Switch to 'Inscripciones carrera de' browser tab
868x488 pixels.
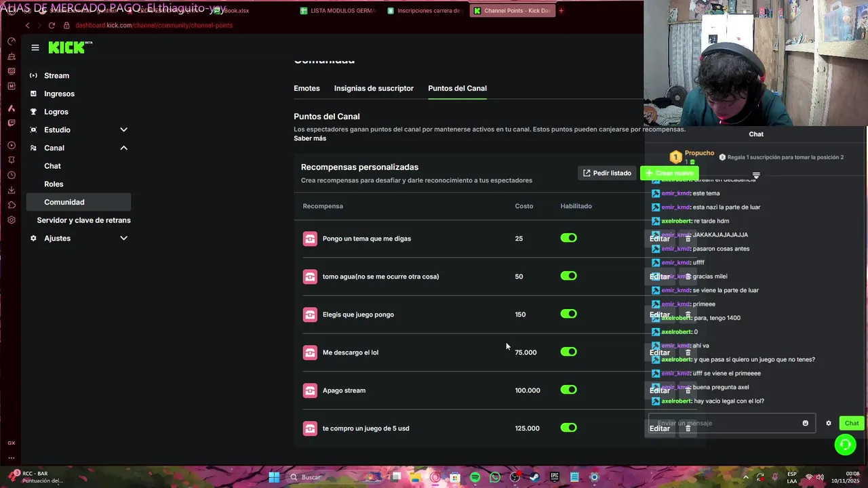click(425, 11)
